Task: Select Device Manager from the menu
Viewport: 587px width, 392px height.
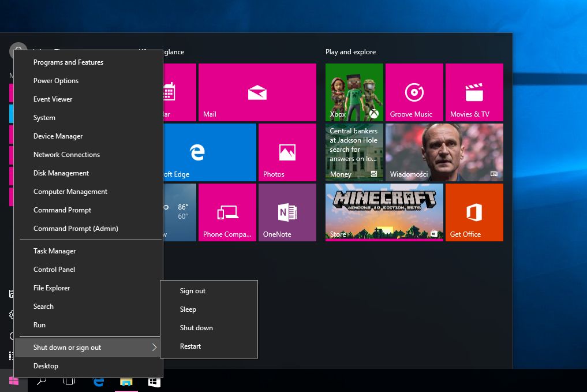Action: point(58,136)
